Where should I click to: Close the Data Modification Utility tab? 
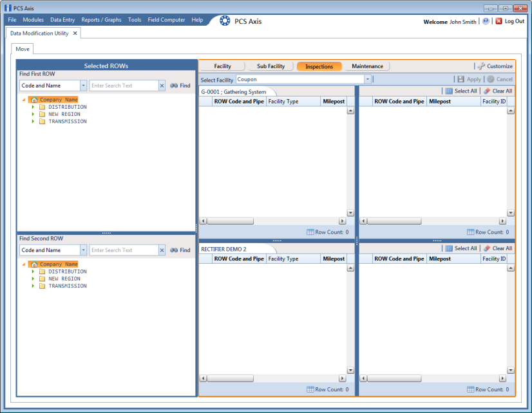coord(75,33)
